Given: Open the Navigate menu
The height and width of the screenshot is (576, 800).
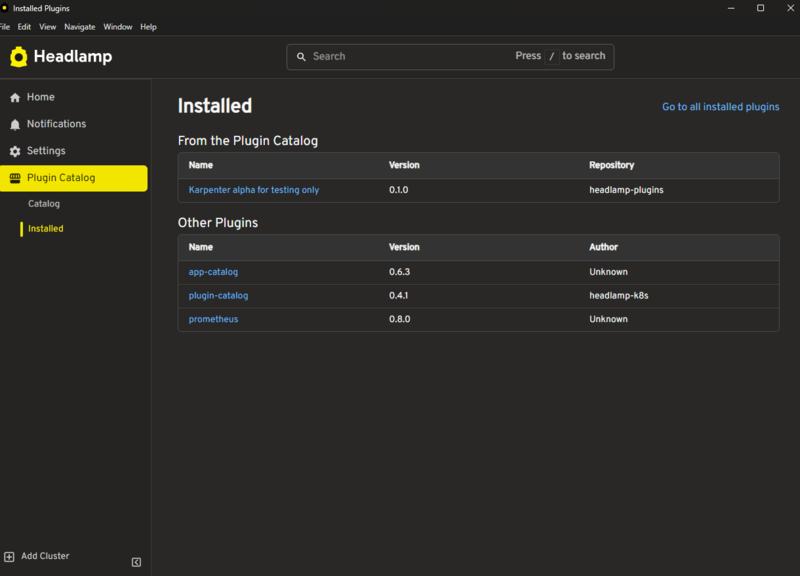Looking at the screenshot, I should pyautogui.click(x=80, y=27).
